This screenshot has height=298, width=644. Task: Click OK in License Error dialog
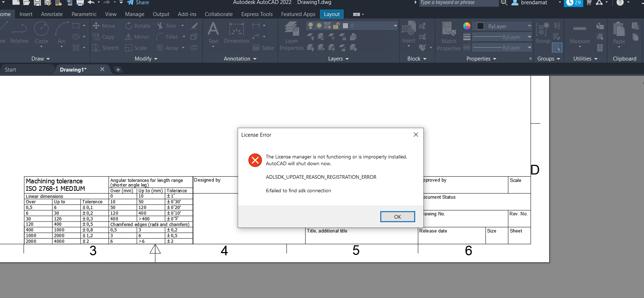pyautogui.click(x=397, y=217)
